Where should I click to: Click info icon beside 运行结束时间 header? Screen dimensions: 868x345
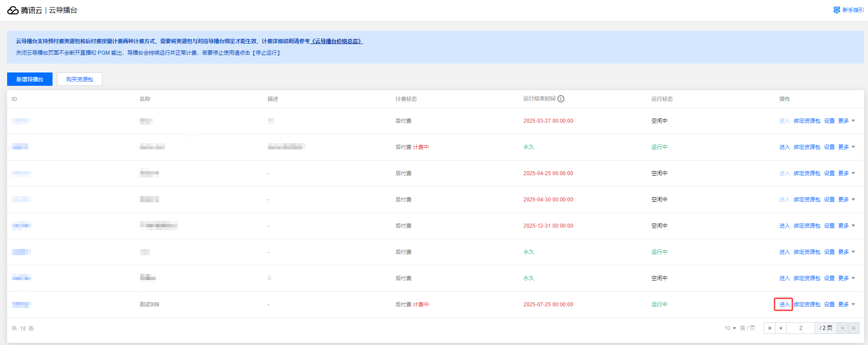point(561,99)
